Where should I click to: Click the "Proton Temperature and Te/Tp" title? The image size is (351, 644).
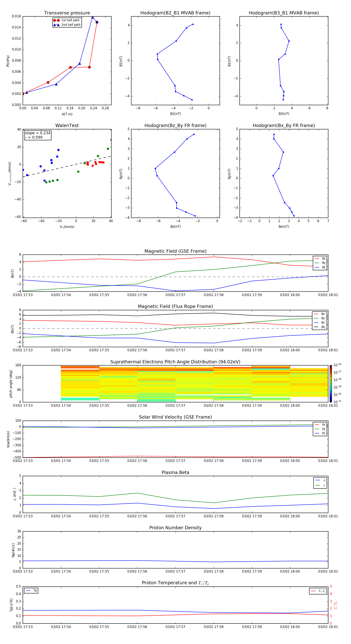point(175,583)
